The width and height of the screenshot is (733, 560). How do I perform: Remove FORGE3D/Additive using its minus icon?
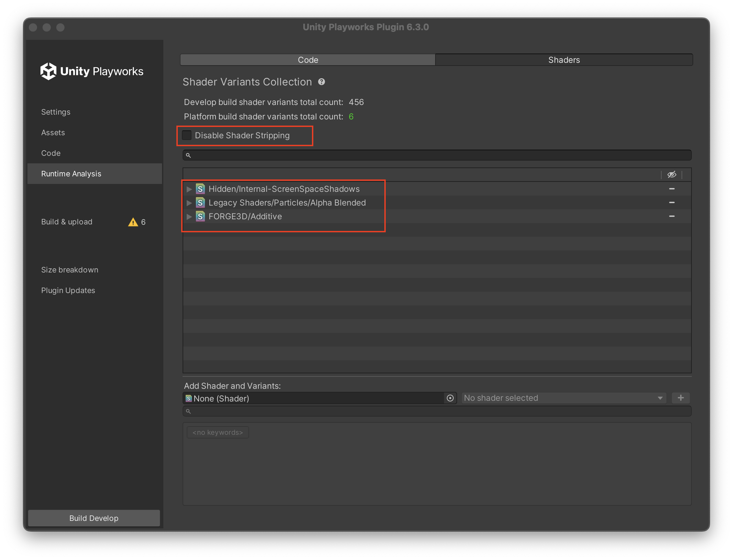coord(672,216)
